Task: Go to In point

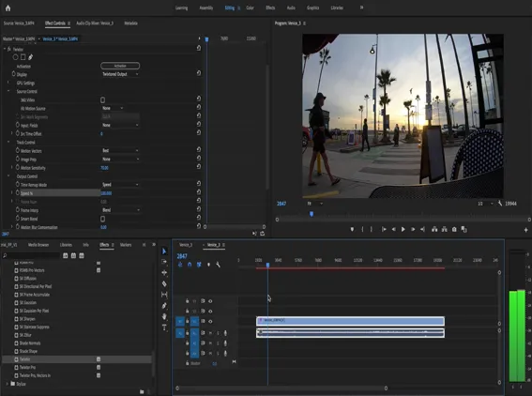Action: pos(384,229)
